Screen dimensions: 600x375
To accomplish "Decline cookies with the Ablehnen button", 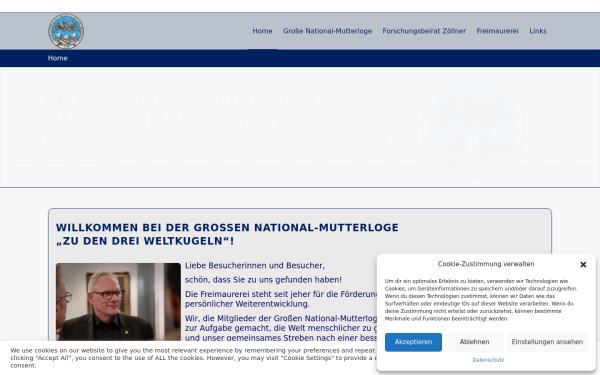I will pyautogui.click(x=474, y=342).
